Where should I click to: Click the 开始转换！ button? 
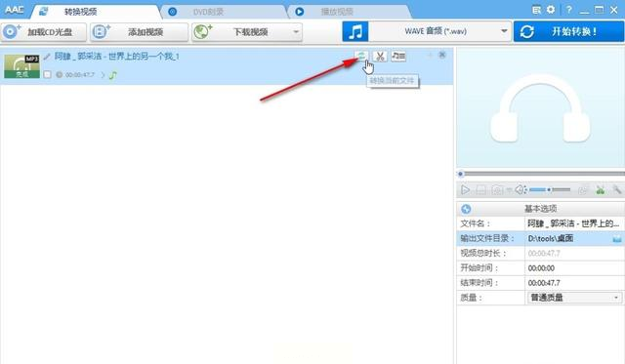(x=568, y=31)
